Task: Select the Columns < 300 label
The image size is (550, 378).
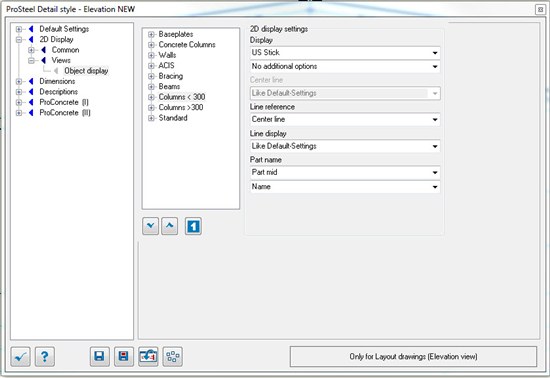Action: click(182, 97)
